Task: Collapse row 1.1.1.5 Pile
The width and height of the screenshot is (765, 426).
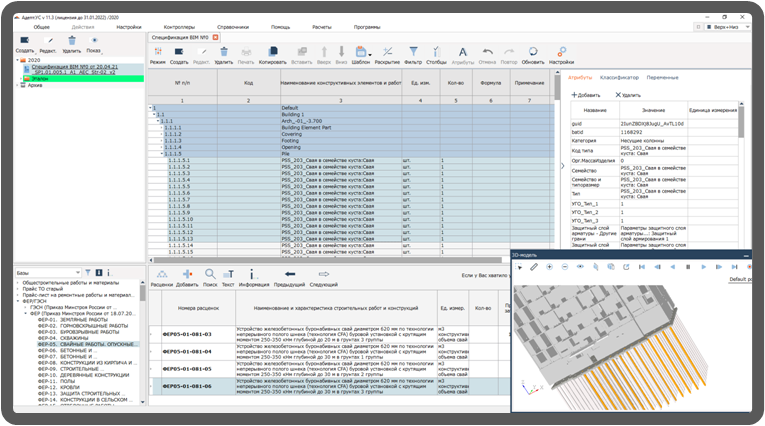Action: click(162, 154)
